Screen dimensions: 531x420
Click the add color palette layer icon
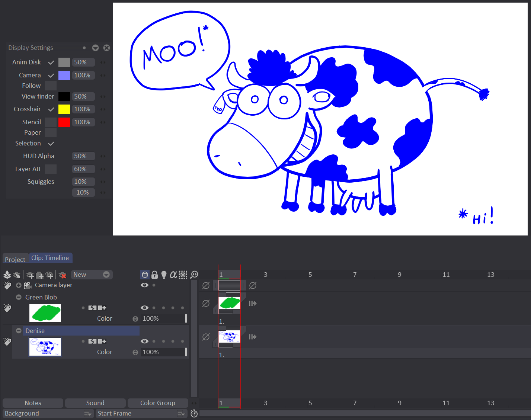[x=49, y=275]
